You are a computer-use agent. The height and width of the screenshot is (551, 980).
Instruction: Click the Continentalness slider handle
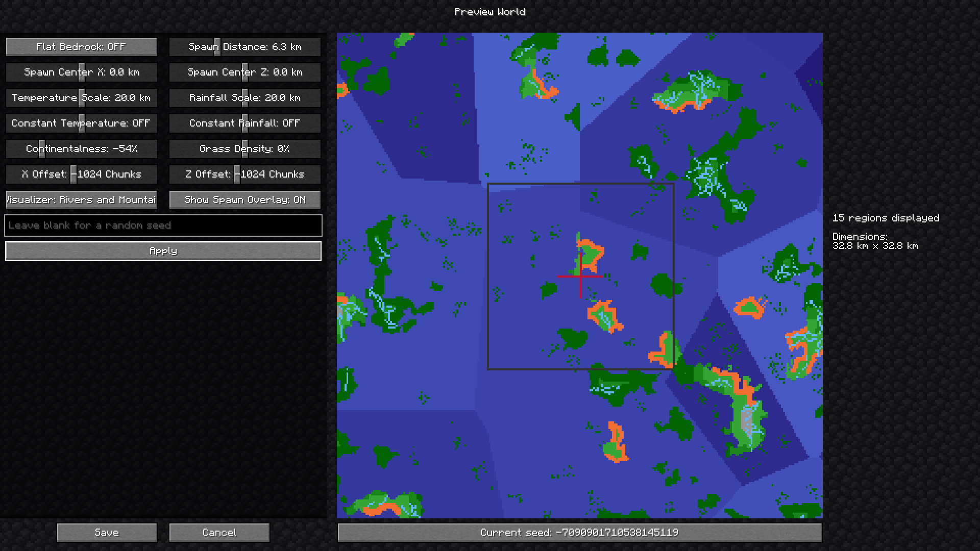click(x=42, y=148)
